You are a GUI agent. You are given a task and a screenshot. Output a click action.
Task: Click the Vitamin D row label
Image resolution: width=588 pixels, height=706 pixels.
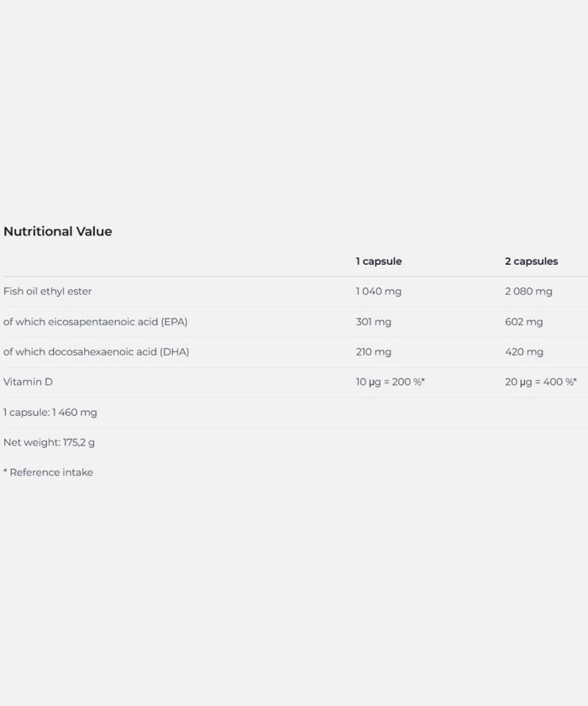tap(28, 382)
